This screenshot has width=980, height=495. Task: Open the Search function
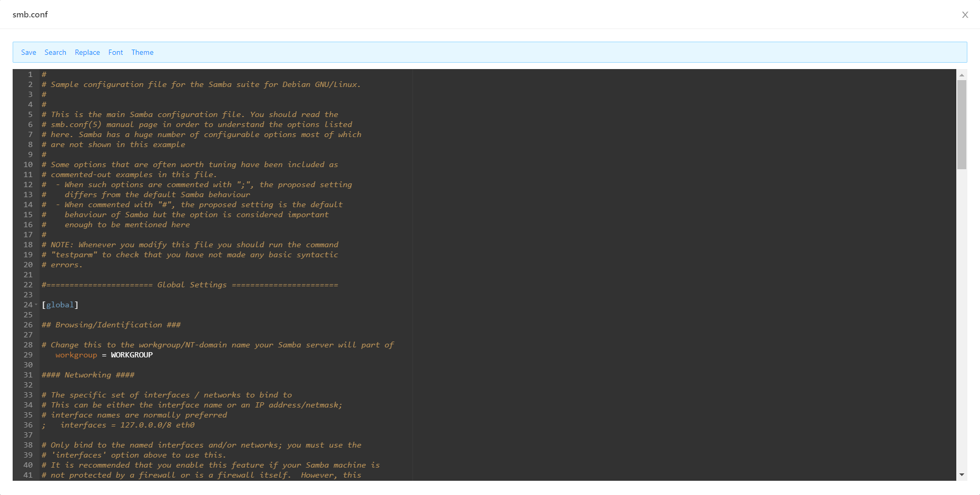tap(55, 52)
